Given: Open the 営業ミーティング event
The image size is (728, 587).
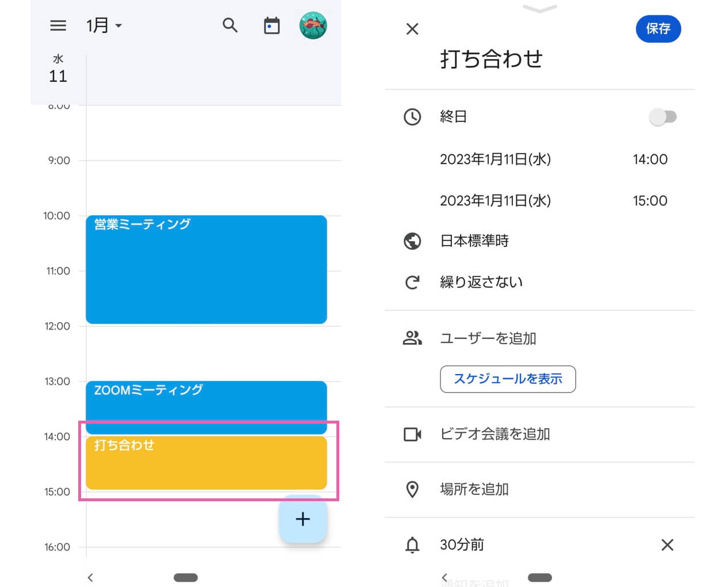Looking at the screenshot, I should [x=206, y=269].
